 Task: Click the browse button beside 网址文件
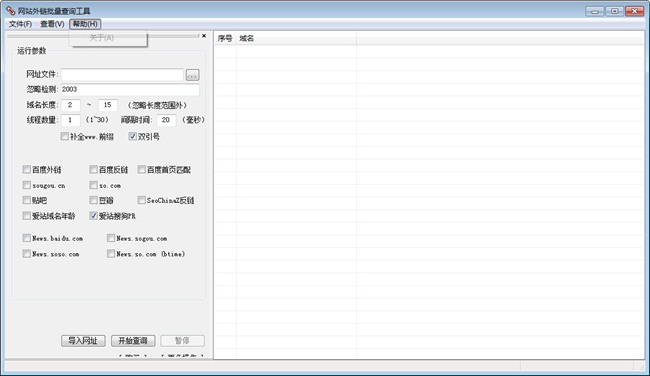point(192,75)
